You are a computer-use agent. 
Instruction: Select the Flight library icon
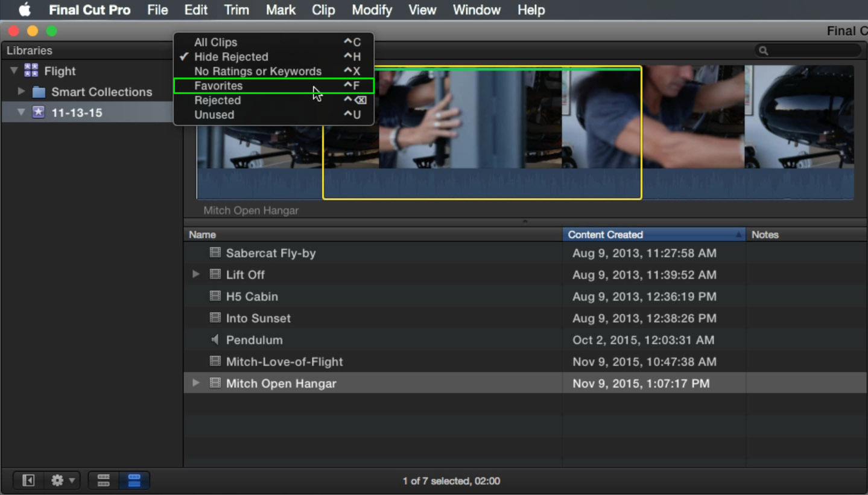click(x=31, y=71)
